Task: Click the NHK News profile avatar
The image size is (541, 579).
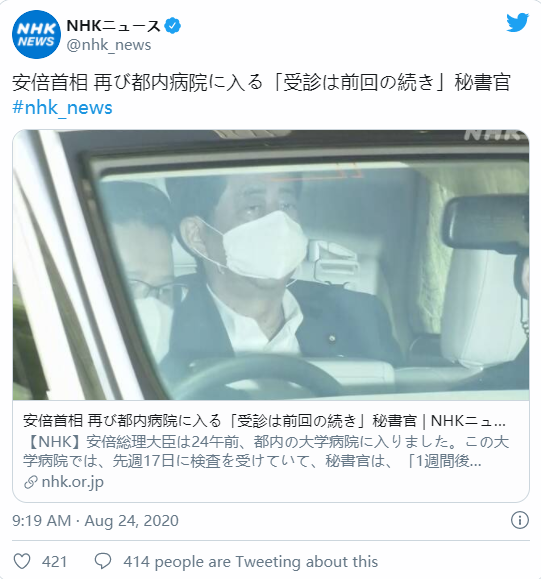Action: pyautogui.click(x=36, y=34)
